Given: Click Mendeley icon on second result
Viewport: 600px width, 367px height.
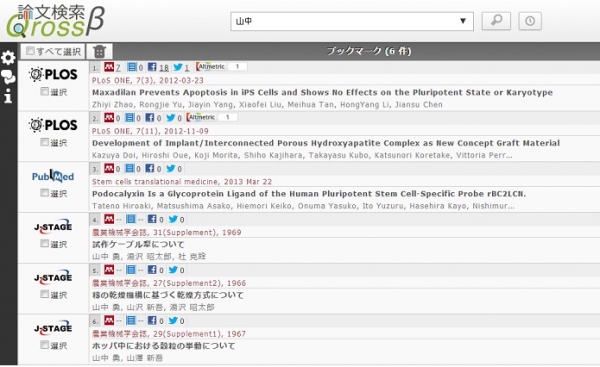Looking at the screenshot, I should click(109, 117).
